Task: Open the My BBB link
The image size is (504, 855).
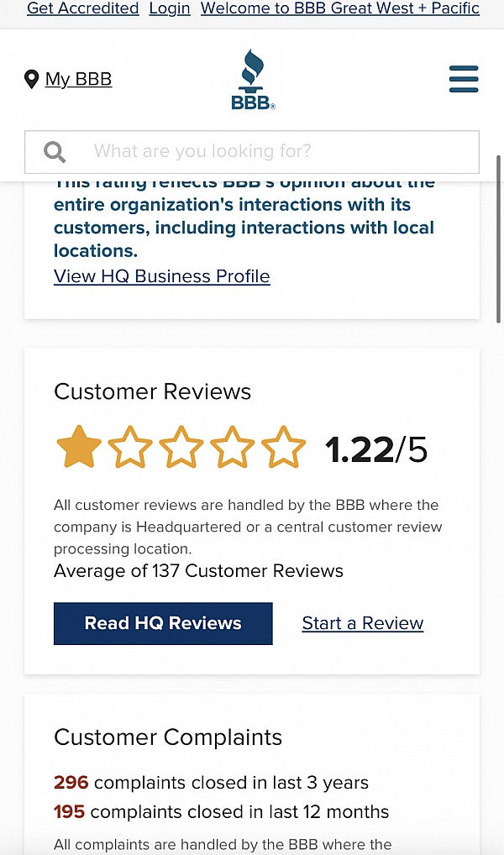Action: 79,79
